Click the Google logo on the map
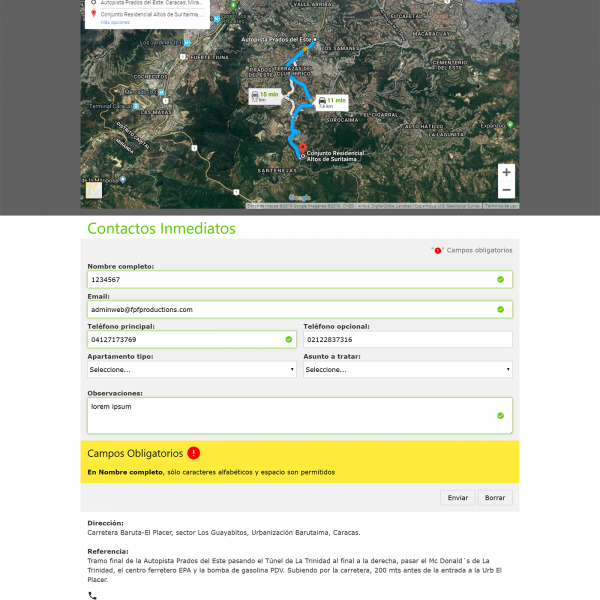Image resolution: width=600 pixels, height=600 pixels. (x=300, y=198)
